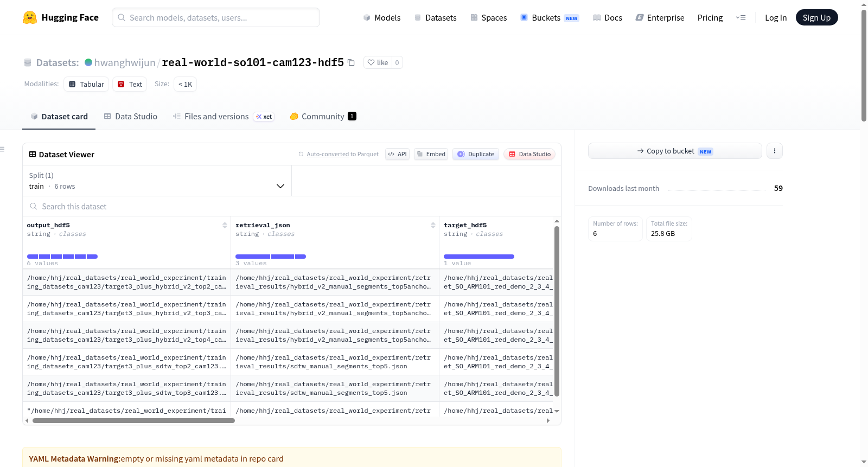
Task: Open the left sidebar toggle icon
Action: [x=3, y=149]
